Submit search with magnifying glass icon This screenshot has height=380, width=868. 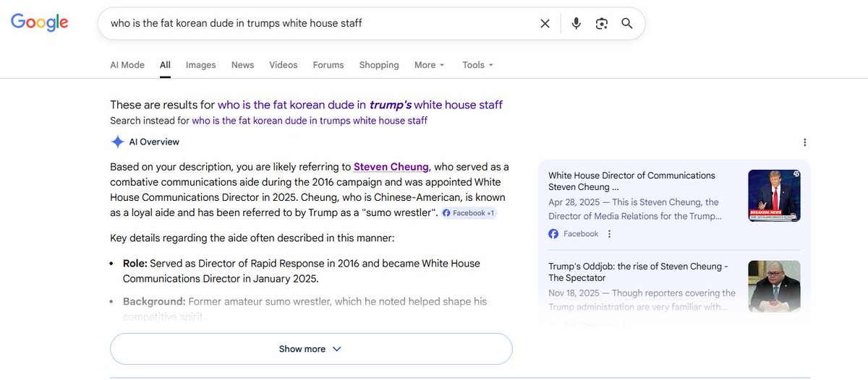[627, 23]
